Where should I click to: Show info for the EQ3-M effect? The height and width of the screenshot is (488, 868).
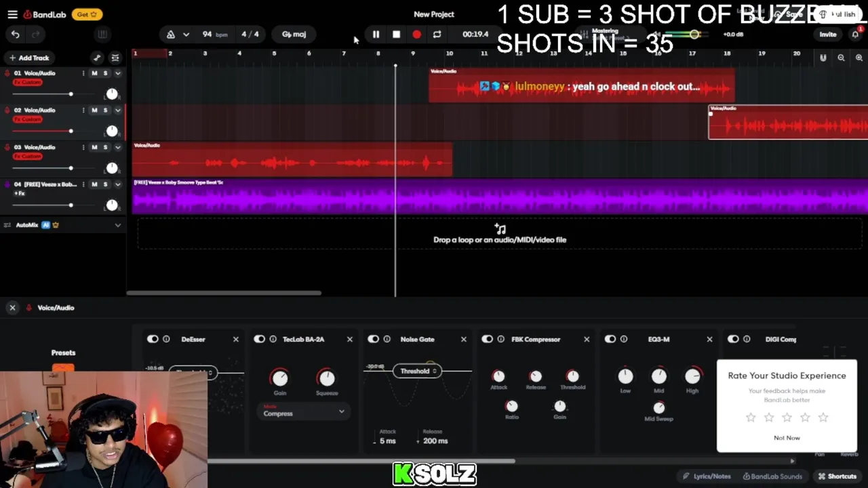tap(624, 339)
